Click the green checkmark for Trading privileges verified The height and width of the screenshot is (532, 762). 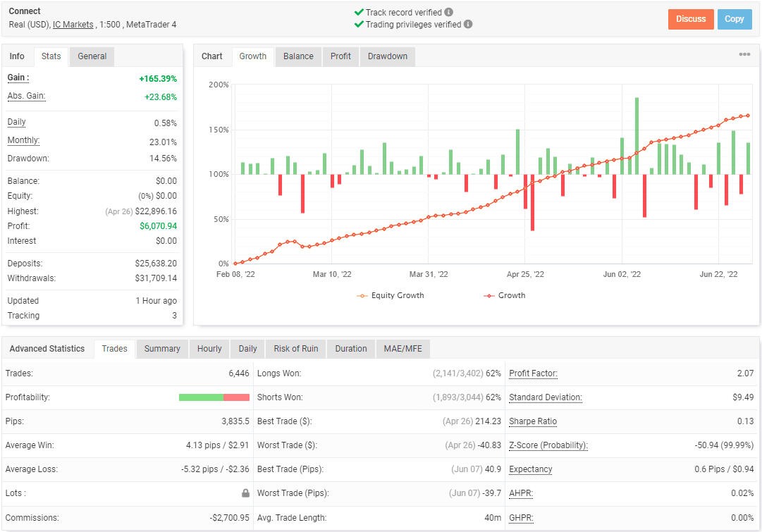coord(357,24)
